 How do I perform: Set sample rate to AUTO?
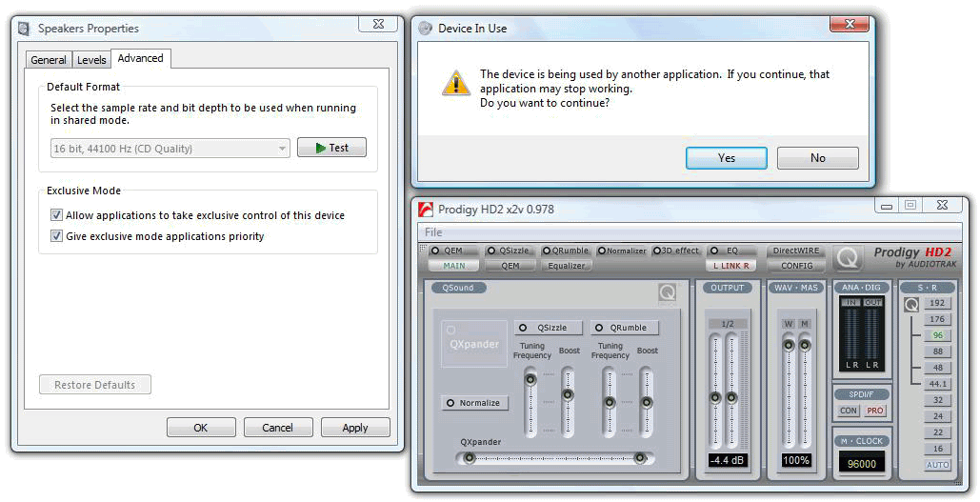tap(937, 465)
